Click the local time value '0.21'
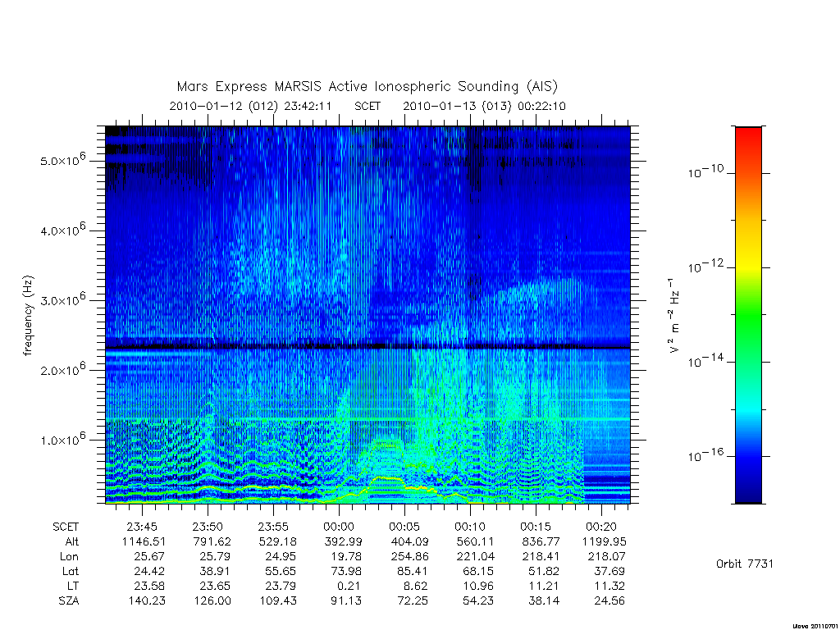The image size is (840, 630). point(349,586)
